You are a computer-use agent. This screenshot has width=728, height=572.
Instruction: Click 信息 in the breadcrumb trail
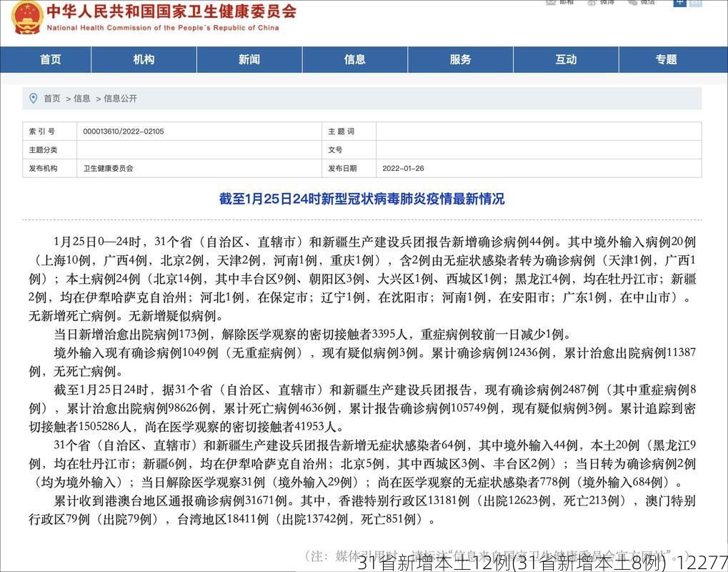(82, 99)
